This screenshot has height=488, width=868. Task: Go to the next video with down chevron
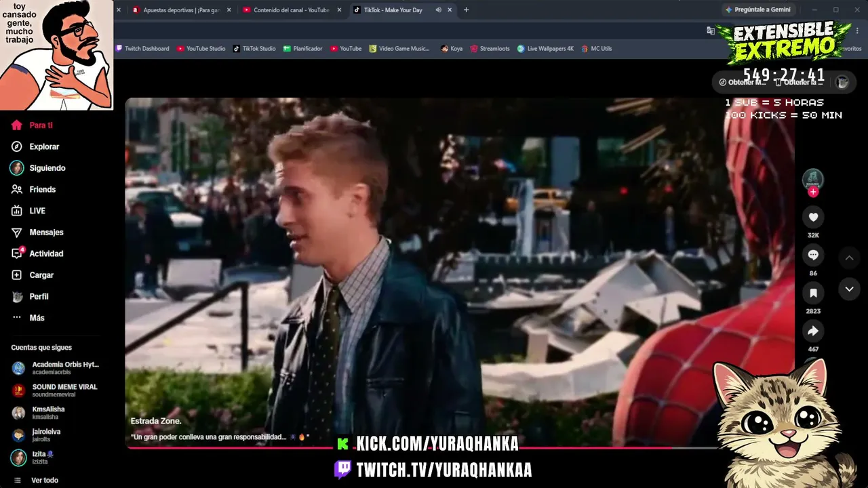click(x=849, y=289)
